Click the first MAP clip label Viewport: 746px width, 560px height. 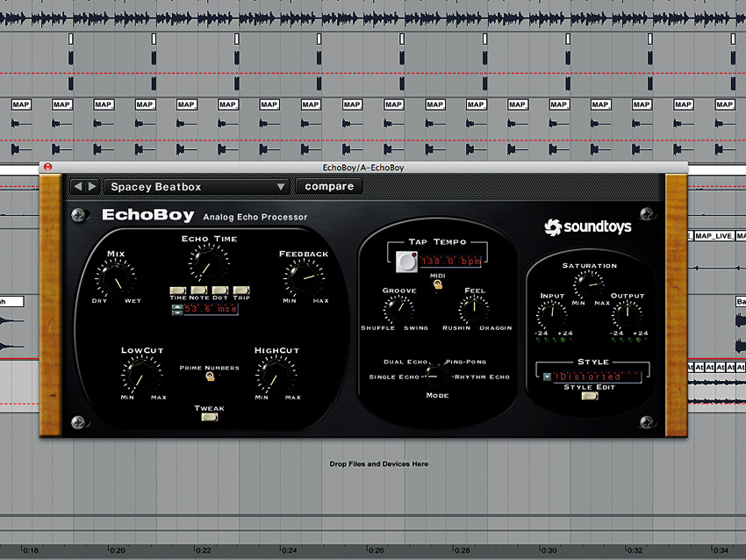coord(21,104)
